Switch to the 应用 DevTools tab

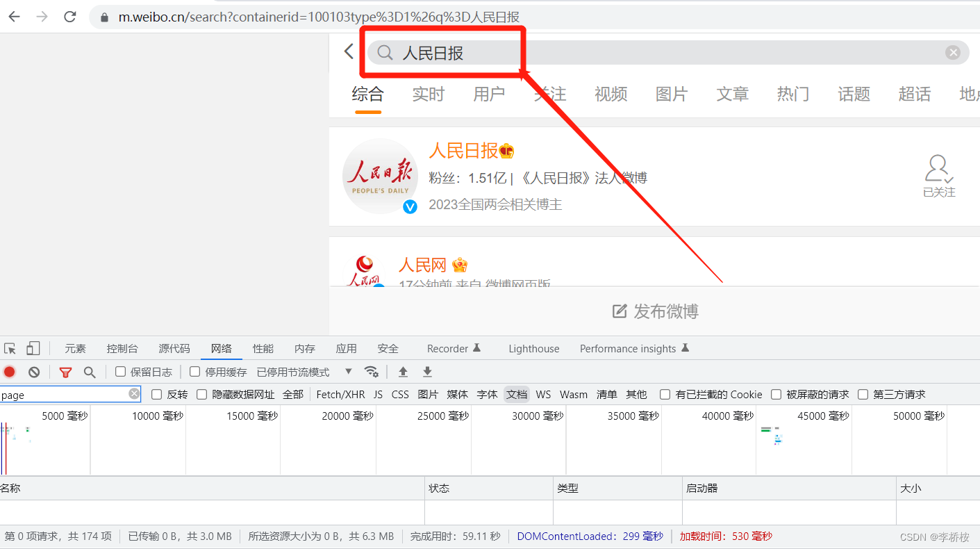[347, 349]
